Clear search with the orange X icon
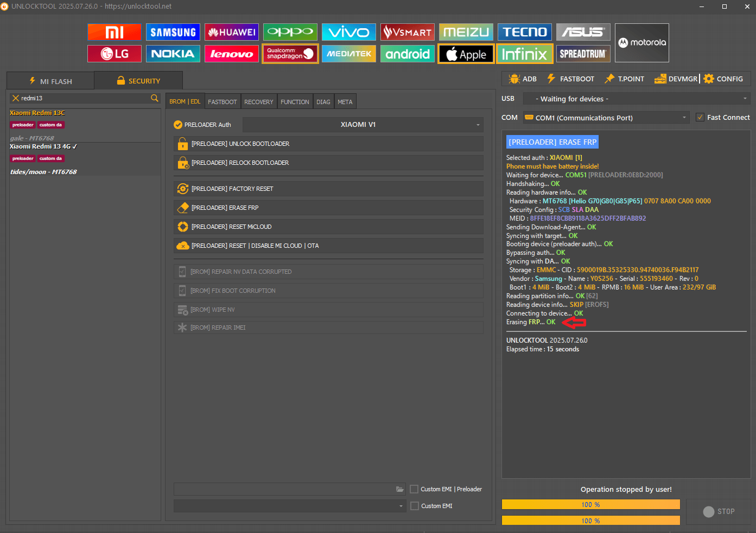The height and width of the screenshot is (533, 756). tap(16, 98)
